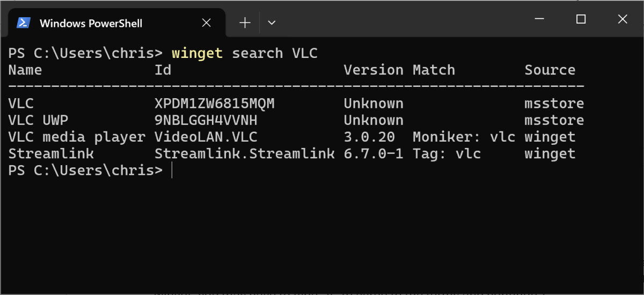The height and width of the screenshot is (295, 644).
Task: Click version 3.0.20 in the results
Action: click(x=369, y=137)
